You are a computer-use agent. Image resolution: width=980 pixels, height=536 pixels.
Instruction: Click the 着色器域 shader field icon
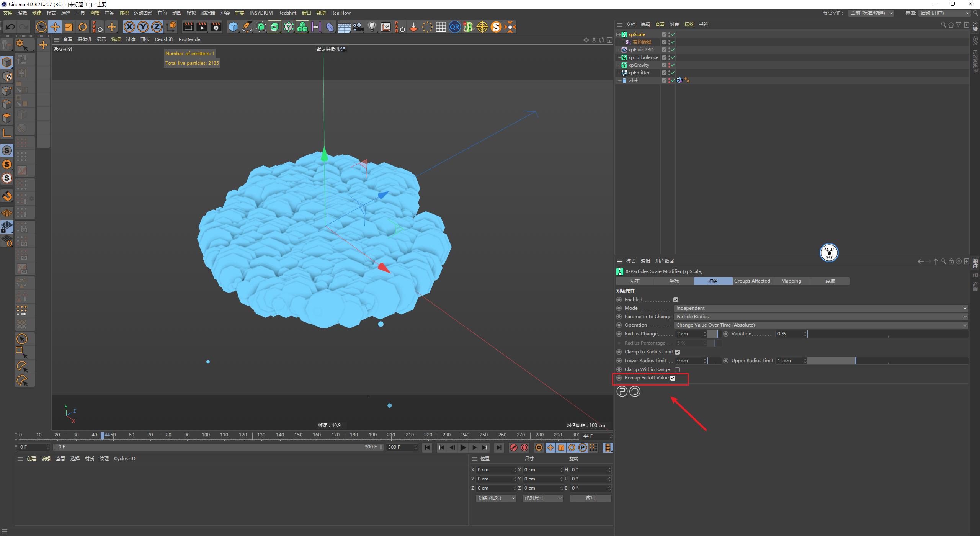tap(628, 42)
